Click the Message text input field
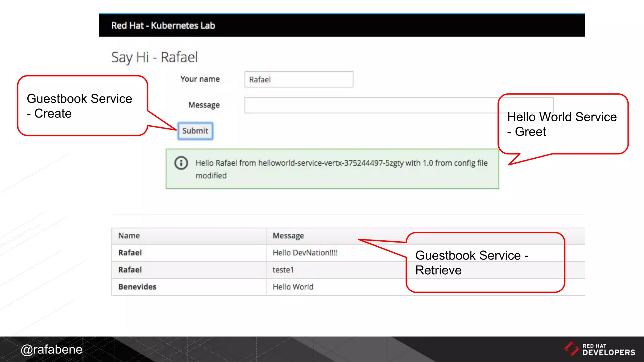The height and width of the screenshot is (362, 644). click(371, 105)
